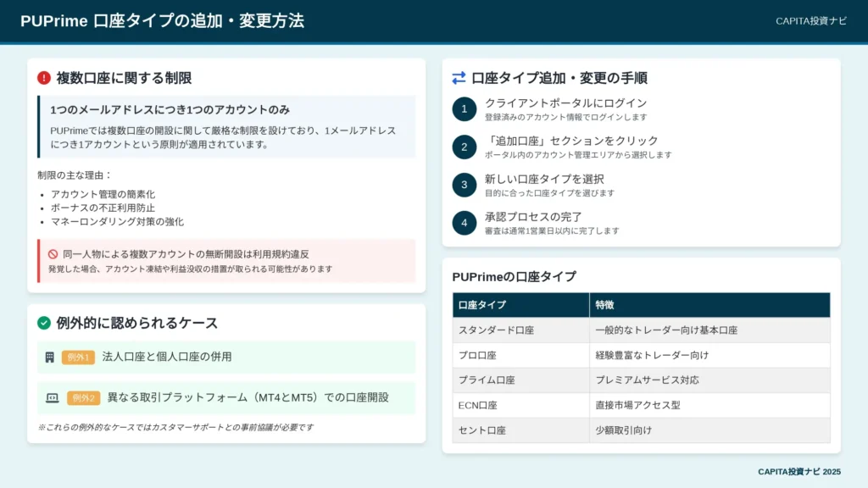Click the text 法人口座と個人口座の併用
868x488 pixels.
[167, 357]
